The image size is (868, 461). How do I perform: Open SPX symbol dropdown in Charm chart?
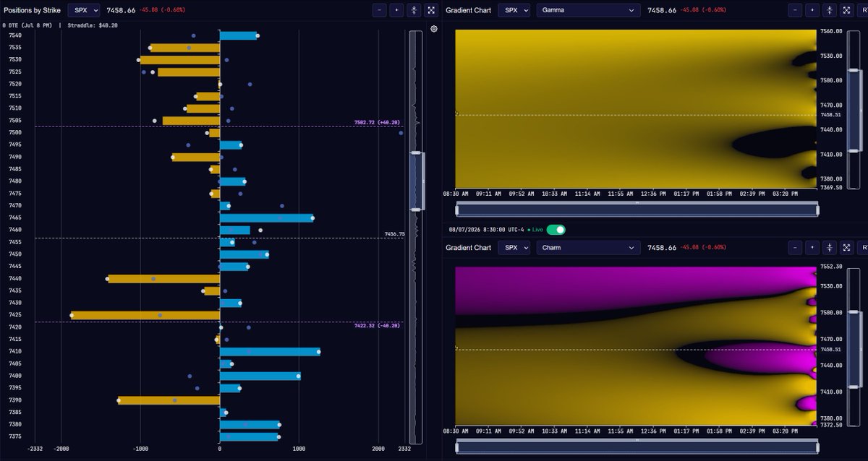point(514,247)
